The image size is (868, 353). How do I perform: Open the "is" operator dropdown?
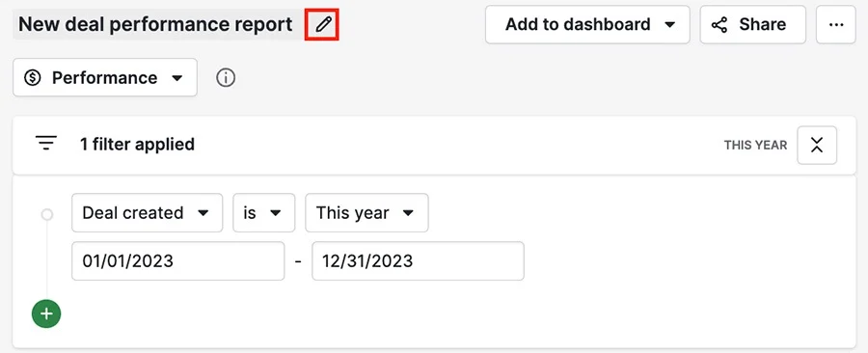coord(263,212)
